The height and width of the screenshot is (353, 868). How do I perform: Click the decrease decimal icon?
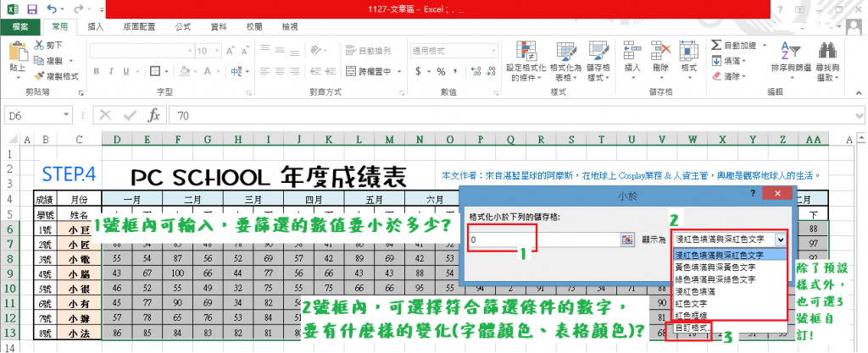coord(491,71)
